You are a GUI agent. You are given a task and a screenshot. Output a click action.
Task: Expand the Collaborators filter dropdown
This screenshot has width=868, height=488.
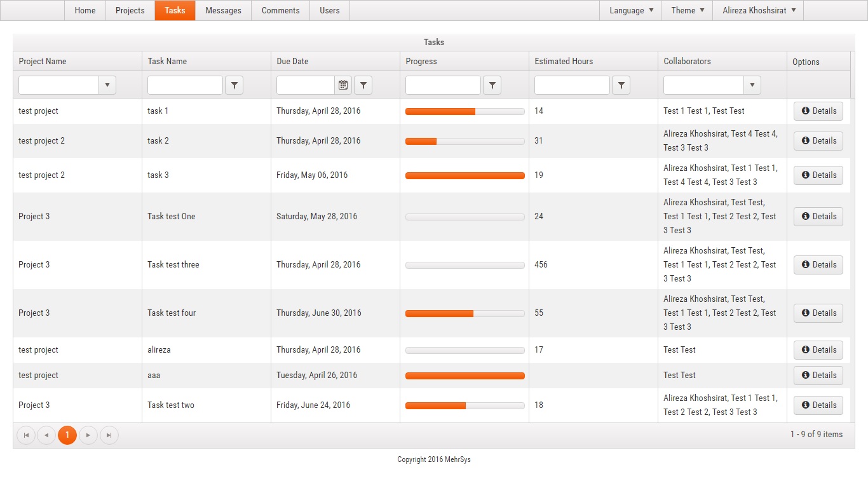[x=752, y=85]
